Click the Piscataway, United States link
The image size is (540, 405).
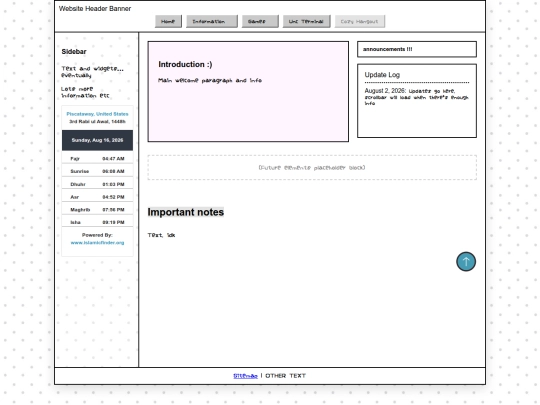pos(97,114)
